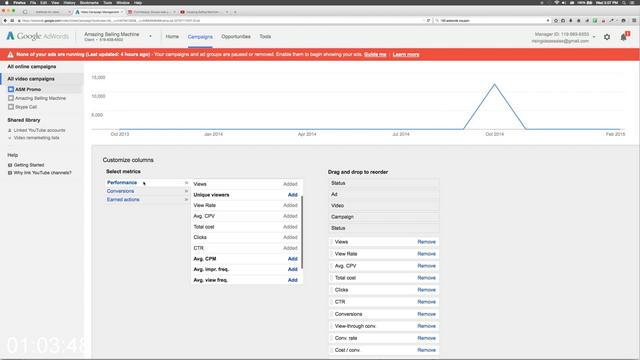Open the Amazing Selling Machine account dropdown

coord(150,36)
